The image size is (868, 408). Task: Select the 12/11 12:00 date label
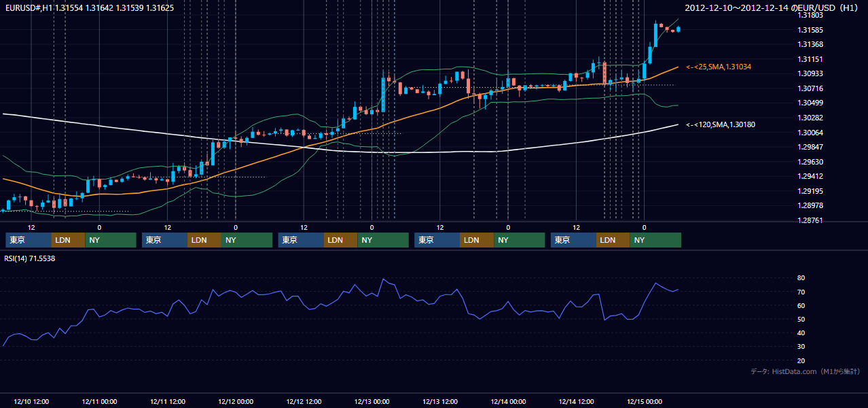(x=167, y=401)
